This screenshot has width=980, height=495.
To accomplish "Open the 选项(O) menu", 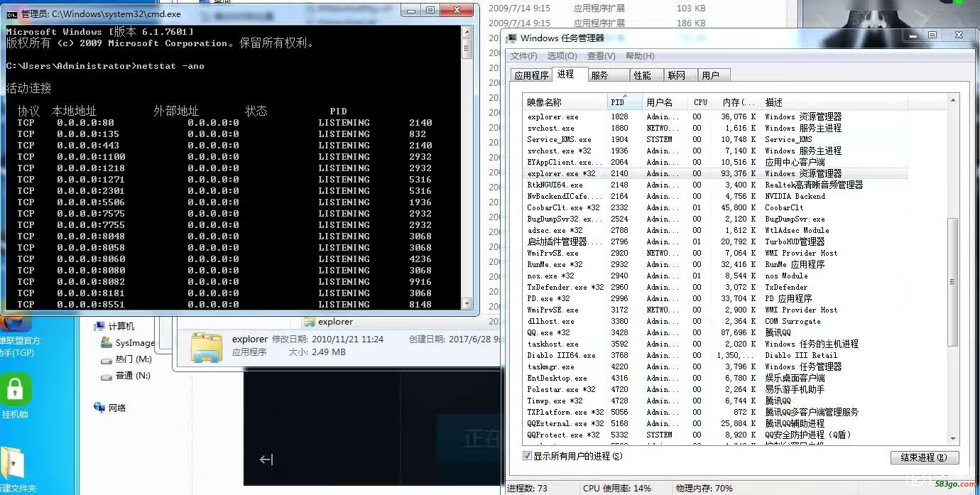I will (562, 56).
